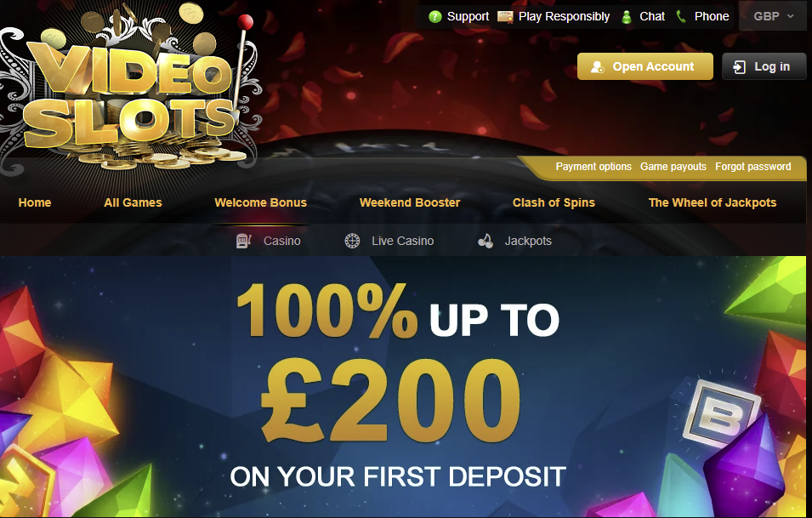Open the Weekend Booster page
This screenshot has height=518, width=812.
pos(410,202)
